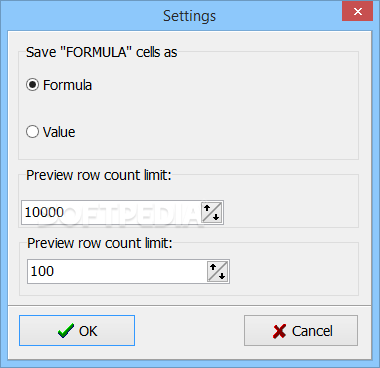Close the Settings window with the red X
This screenshot has width=380, height=368.
pyautogui.click(x=357, y=11)
